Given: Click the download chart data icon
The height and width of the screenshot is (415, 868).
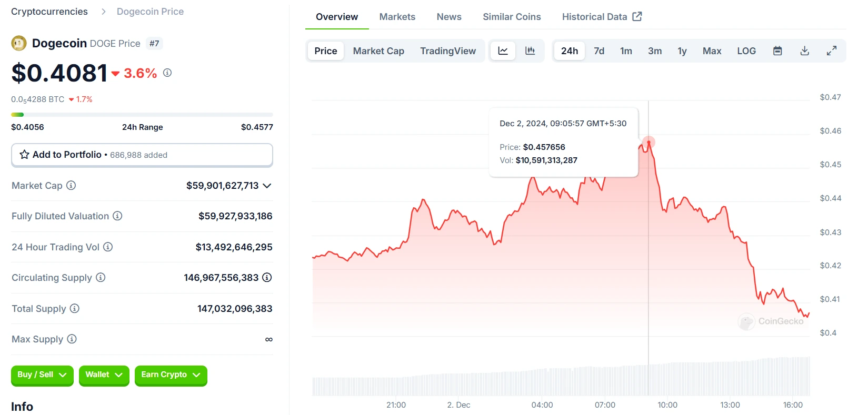Looking at the screenshot, I should [x=805, y=51].
